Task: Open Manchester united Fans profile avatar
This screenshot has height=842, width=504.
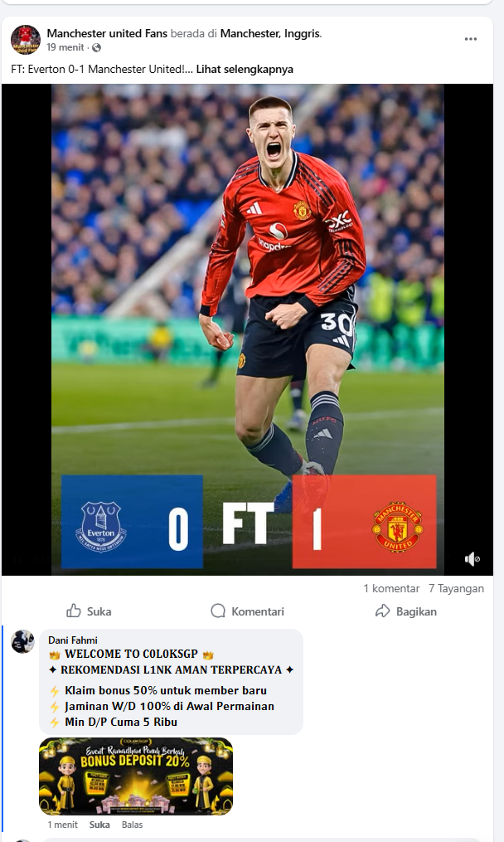Action: pyautogui.click(x=25, y=40)
